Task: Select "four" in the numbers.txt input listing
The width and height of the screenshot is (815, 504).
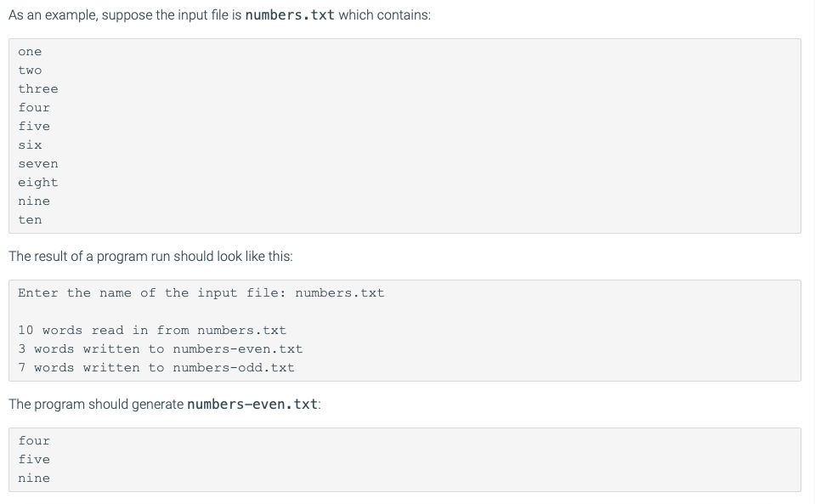Action: click(34, 108)
